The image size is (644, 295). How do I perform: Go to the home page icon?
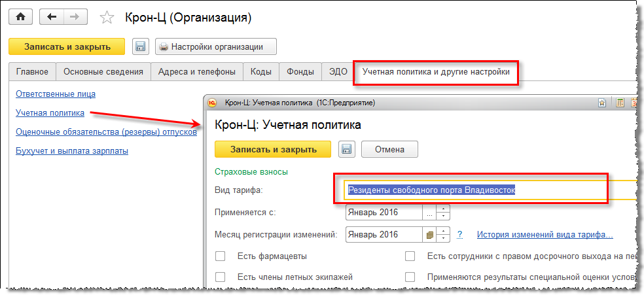click(22, 17)
